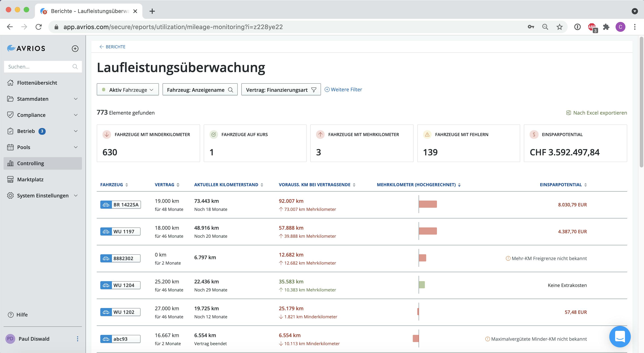The width and height of the screenshot is (644, 353).
Task: Toggle sort on Fahrzeug column
Action: [x=127, y=185]
